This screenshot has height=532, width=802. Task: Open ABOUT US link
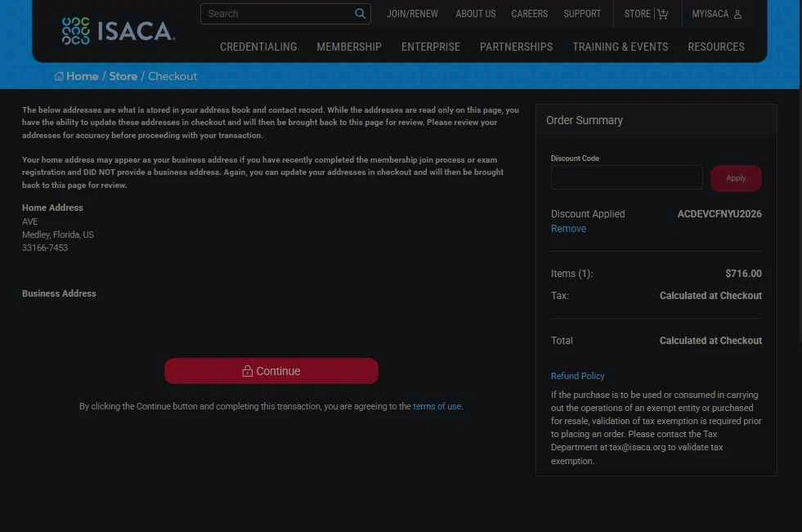click(476, 14)
